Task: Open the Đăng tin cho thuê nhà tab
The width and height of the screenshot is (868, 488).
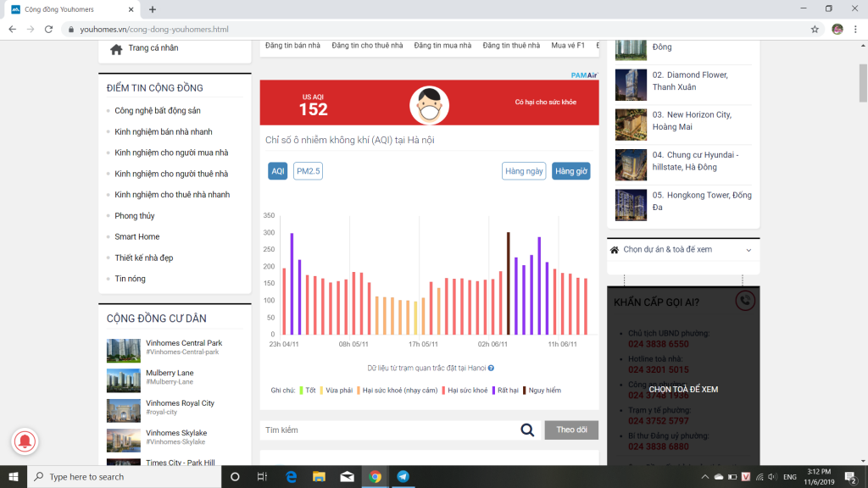Action: [367, 46]
